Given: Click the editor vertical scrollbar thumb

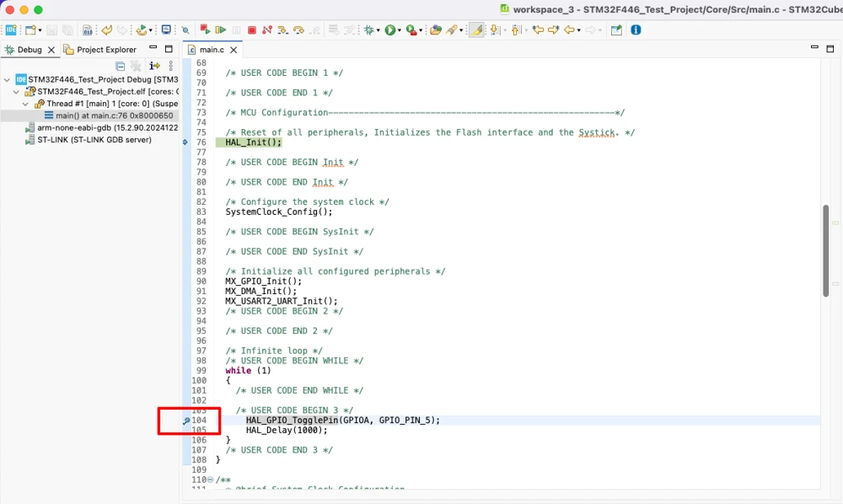Looking at the screenshot, I should pos(826,250).
